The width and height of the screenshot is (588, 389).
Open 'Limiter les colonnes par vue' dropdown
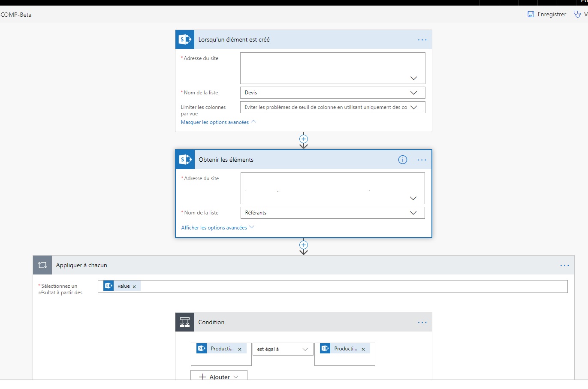coord(333,107)
